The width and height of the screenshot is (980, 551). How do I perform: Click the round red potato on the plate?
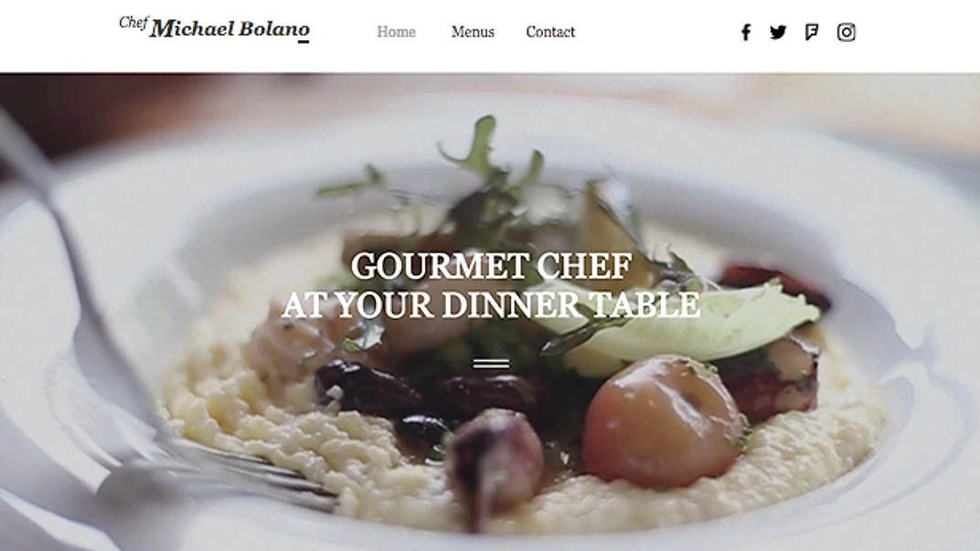point(661,423)
